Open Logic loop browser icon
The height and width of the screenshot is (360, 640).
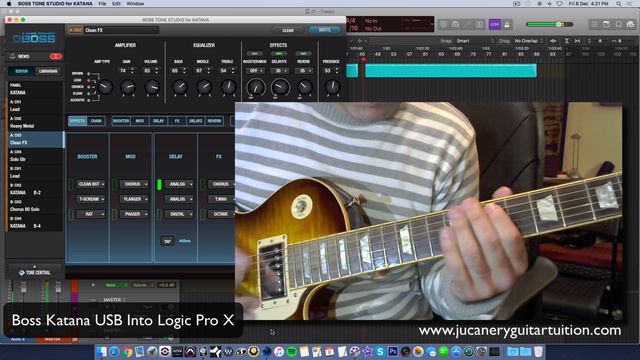[x=619, y=24]
